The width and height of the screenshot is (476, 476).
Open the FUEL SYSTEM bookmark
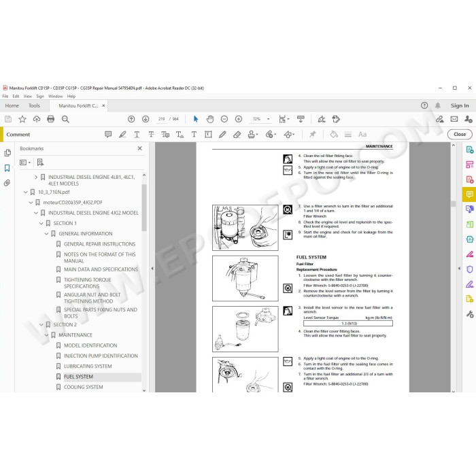[x=78, y=377]
